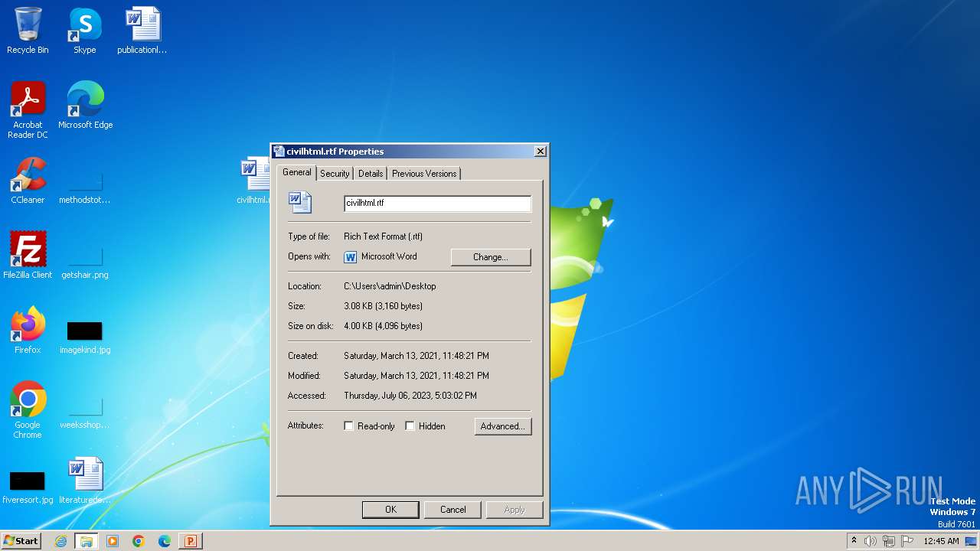Open Google Chrome desktop shortcut
The image size is (980, 551).
(x=28, y=409)
